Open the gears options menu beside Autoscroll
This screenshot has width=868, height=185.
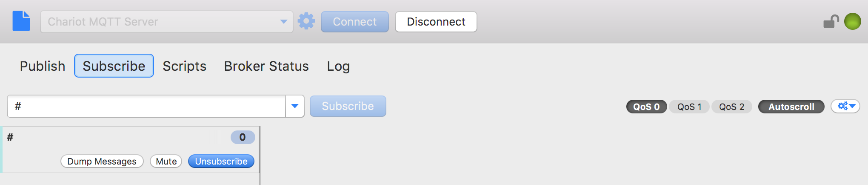[x=845, y=106]
